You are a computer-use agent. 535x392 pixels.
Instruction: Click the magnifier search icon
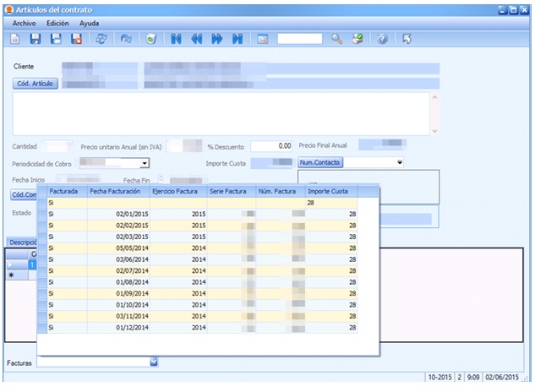pos(337,39)
